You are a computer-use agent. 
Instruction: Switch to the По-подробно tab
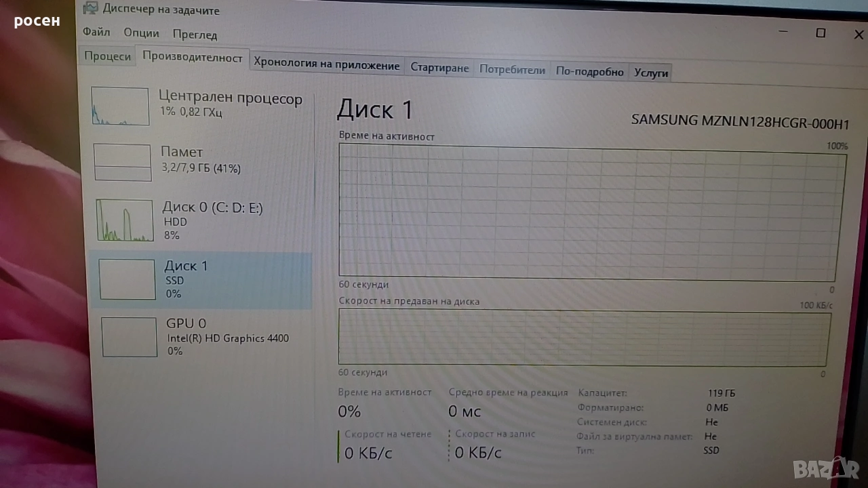589,72
